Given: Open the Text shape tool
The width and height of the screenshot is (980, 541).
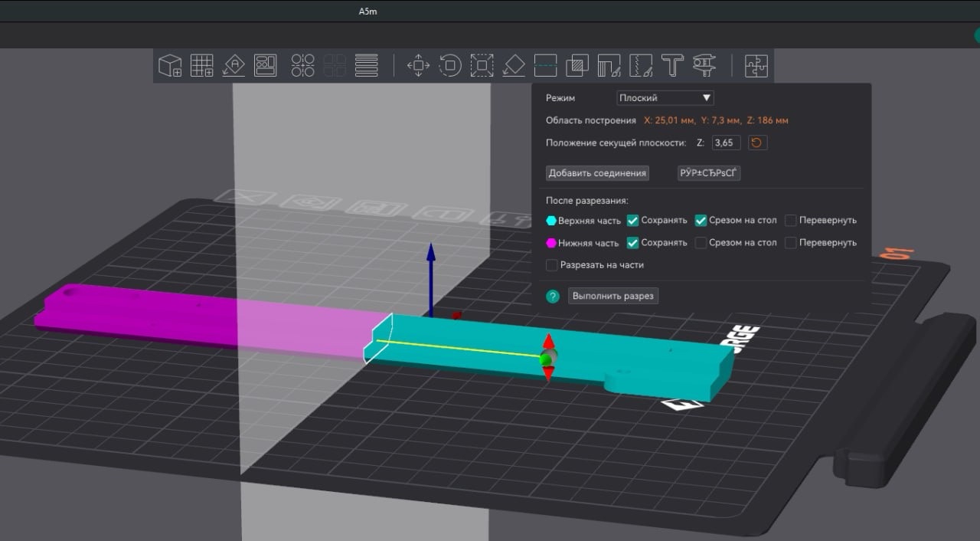Looking at the screenshot, I should click(672, 65).
